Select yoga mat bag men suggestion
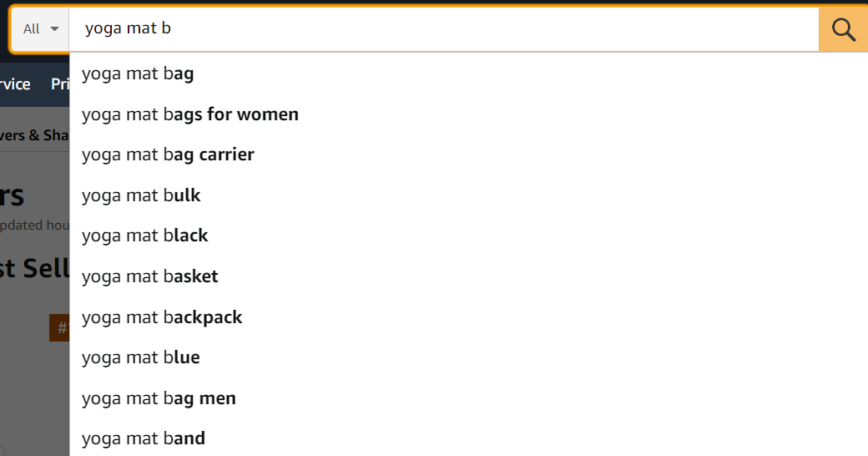 [468, 398]
